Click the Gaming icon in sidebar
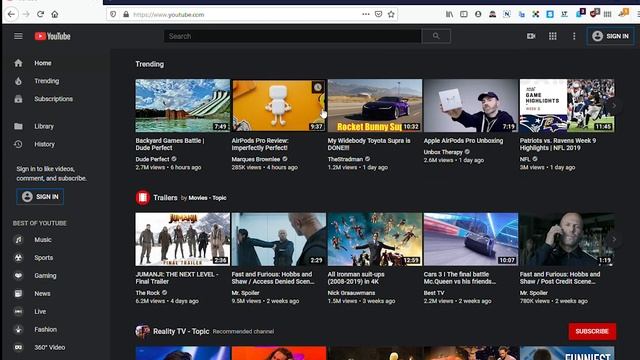The width and height of the screenshot is (640, 360). [18, 276]
